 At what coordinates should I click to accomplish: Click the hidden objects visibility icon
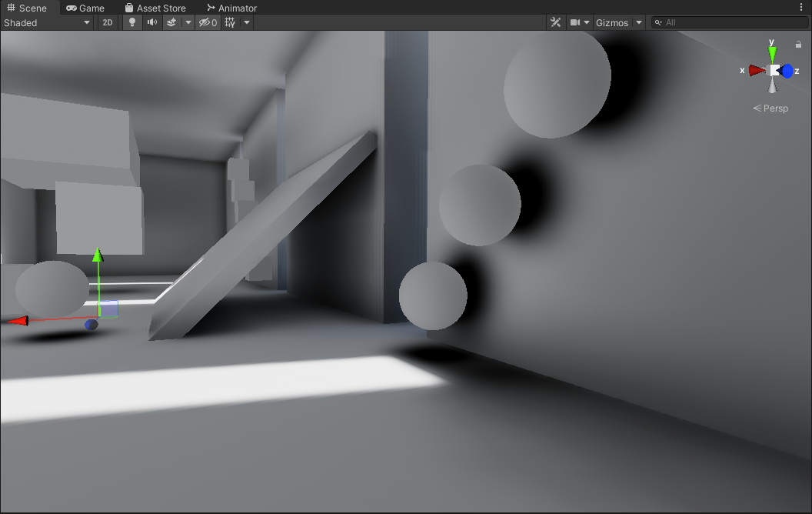(208, 22)
